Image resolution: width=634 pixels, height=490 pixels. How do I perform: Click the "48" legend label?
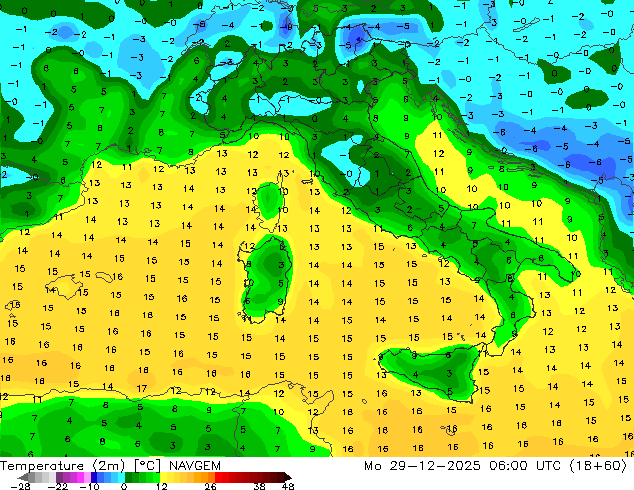pyautogui.click(x=288, y=486)
